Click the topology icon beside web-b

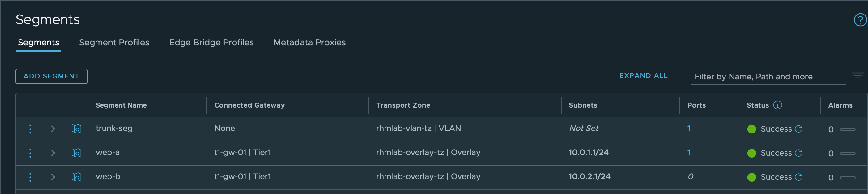pyautogui.click(x=76, y=177)
